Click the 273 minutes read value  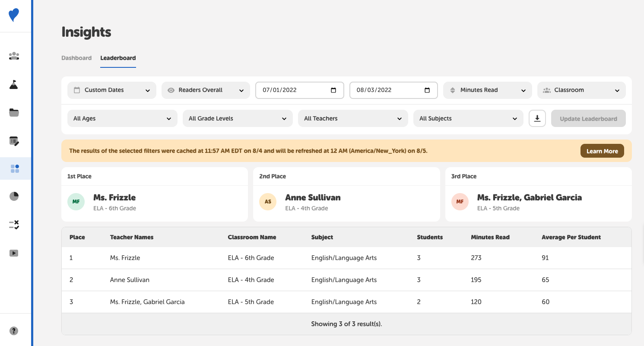(x=476, y=258)
